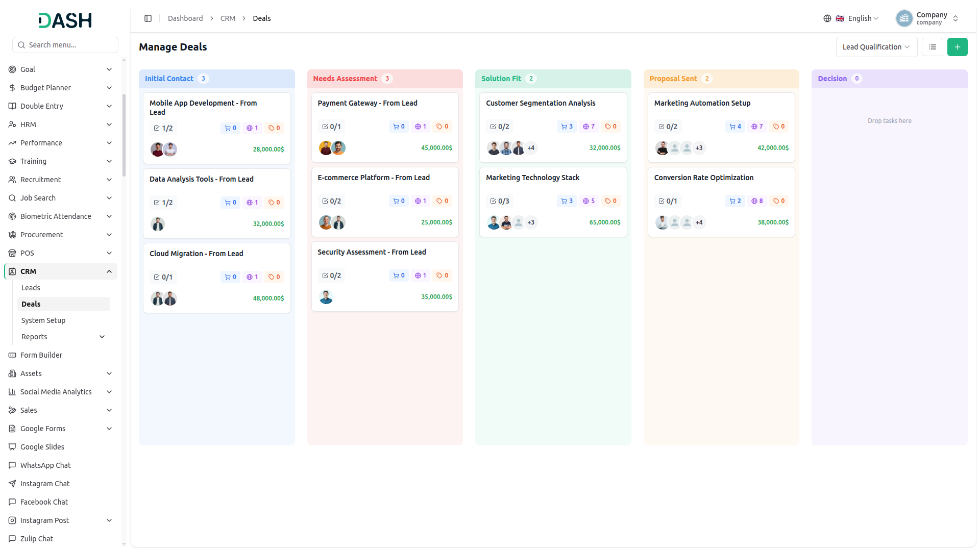The image size is (980, 551).
Task: Open Marketing Technology Stack deal title
Action: tap(532, 178)
